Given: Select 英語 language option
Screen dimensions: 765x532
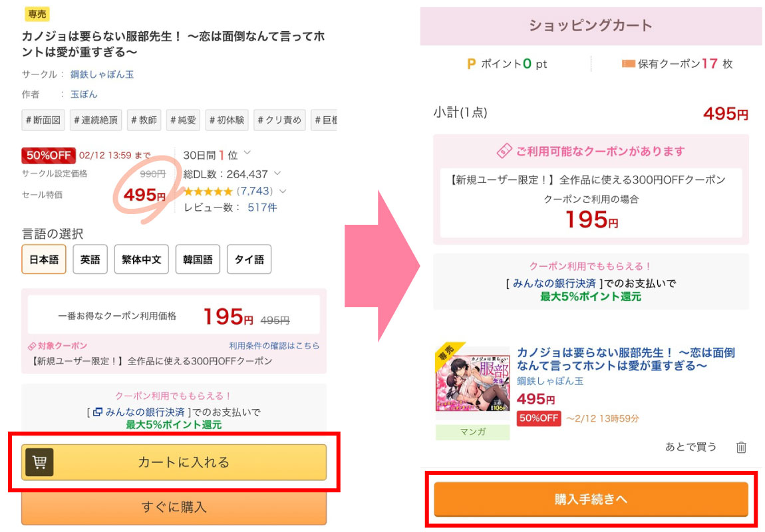Looking at the screenshot, I should click(x=90, y=259).
